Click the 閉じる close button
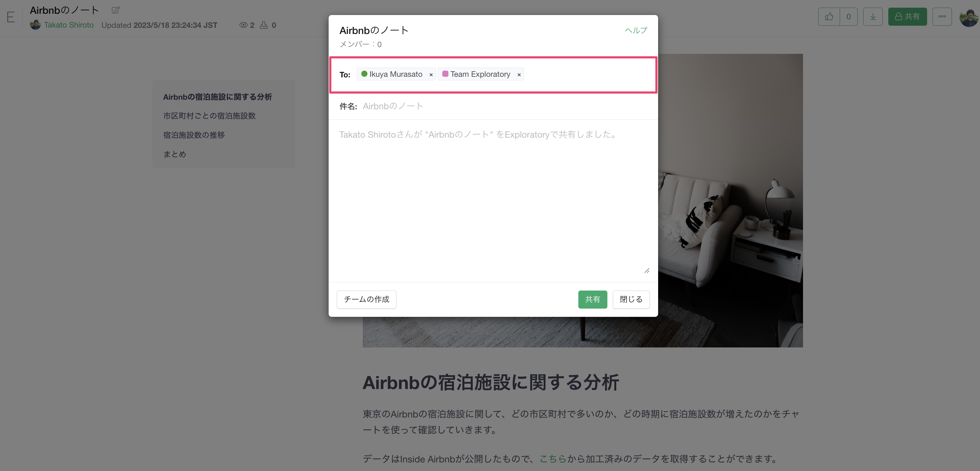Image resolution: width=980 pixels, height=471 pixels. point(631,299)
